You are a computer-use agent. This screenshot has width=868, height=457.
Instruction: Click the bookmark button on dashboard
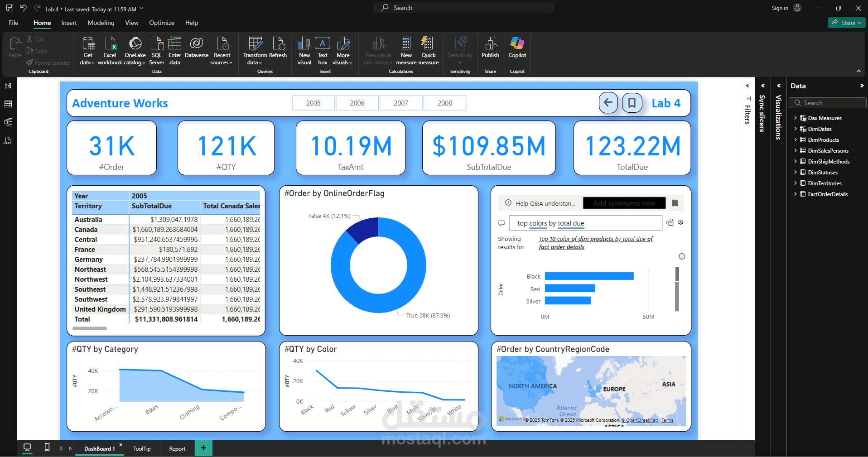point(632,103)
